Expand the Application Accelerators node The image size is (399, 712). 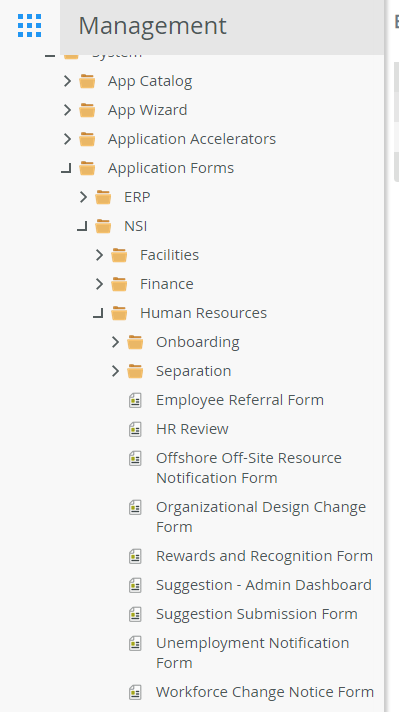67,139
